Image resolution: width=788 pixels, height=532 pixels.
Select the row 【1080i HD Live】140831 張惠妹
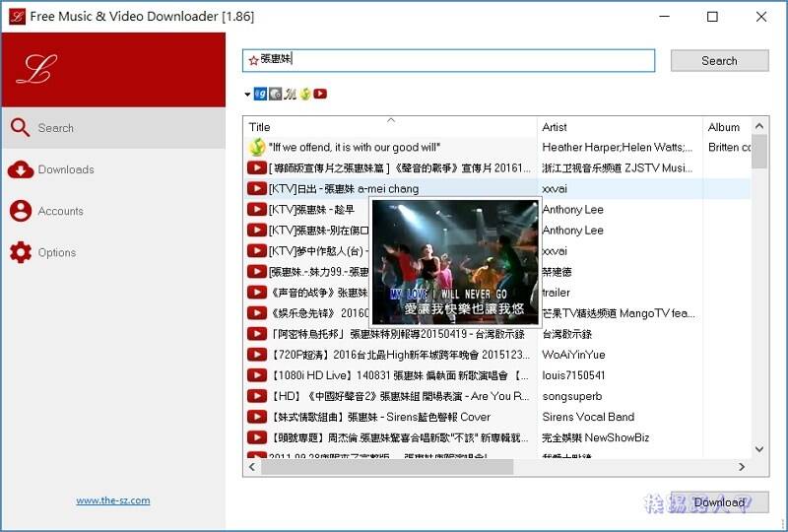(x=497, y=375)
